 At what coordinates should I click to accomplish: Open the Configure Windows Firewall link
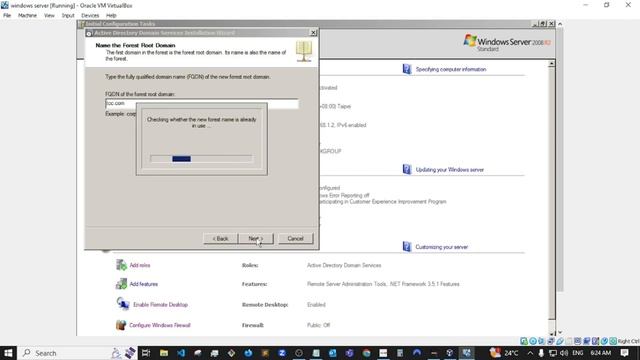coord(160,325)
